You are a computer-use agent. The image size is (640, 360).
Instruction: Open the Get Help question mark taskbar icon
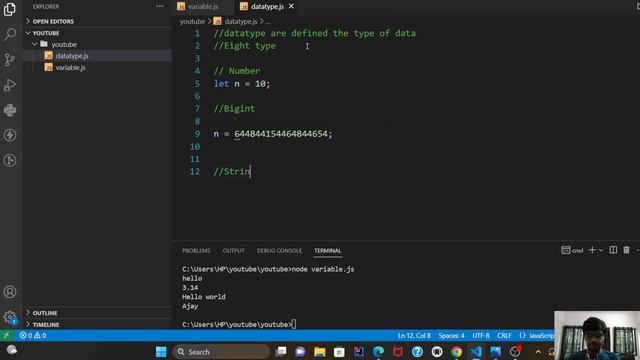coord(417,352)
